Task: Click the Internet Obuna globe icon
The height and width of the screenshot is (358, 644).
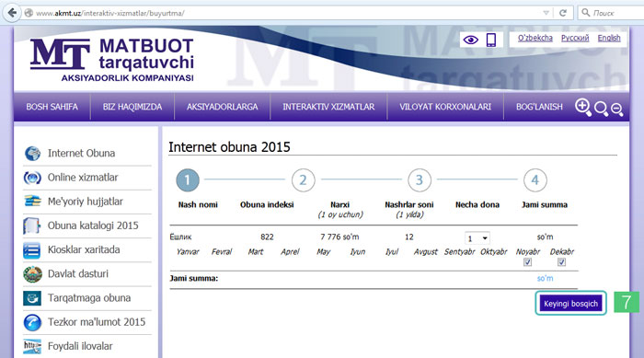Action: [x=32, y=154]
